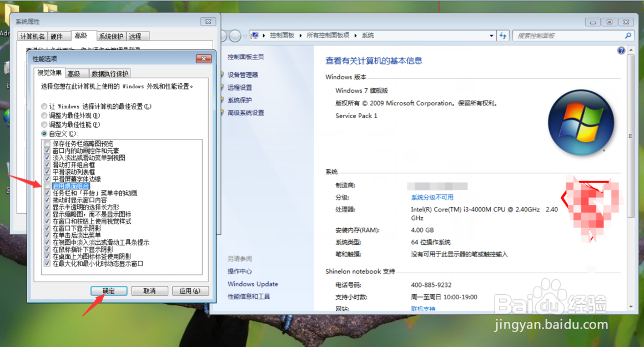Screen dimensions: 644x347
Task: Check 保存任务栏缩略图预览 checkbox
Action: click(x=47, y=144)
